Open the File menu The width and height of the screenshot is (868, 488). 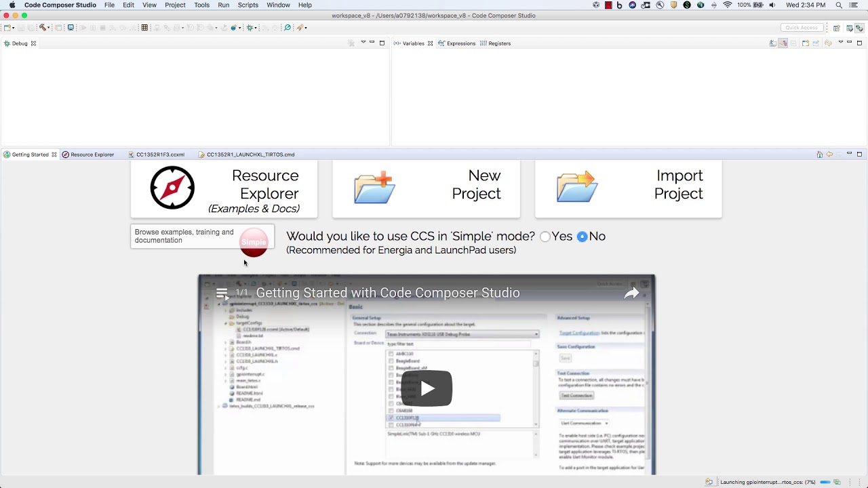click(109, 5)
